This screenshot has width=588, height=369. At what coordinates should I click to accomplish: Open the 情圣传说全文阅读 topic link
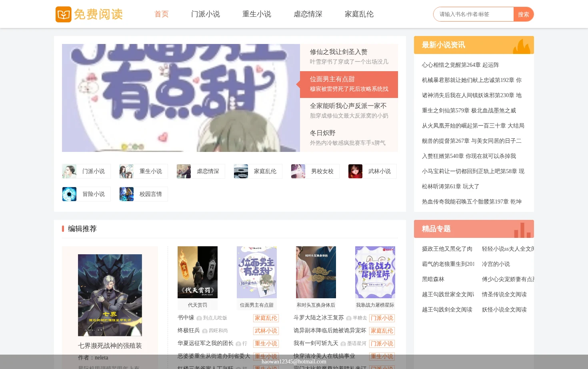pyautogui.click(x=504, y=294)
